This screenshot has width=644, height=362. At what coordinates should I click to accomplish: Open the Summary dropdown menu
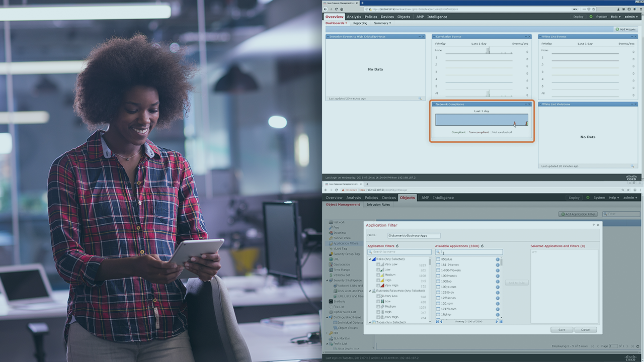coord(382,23)
